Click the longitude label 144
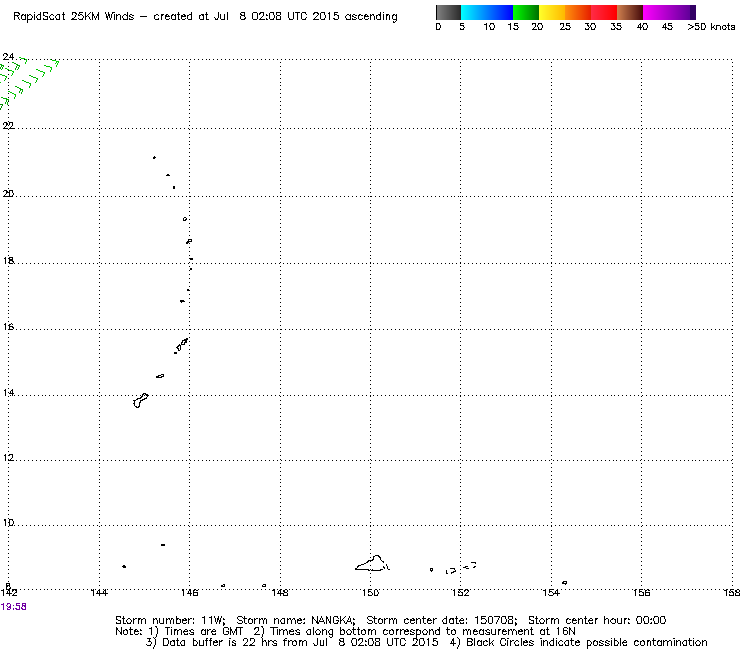Screen dimensions: 740x650 click(x=99, y=592)
